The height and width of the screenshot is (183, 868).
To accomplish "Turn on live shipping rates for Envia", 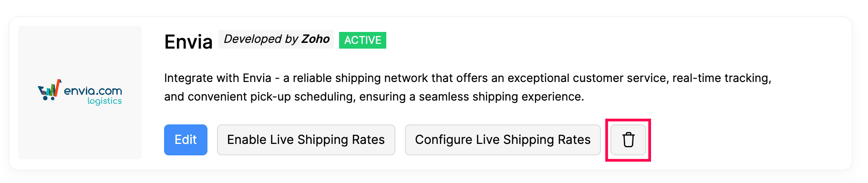I will (306, 140).
